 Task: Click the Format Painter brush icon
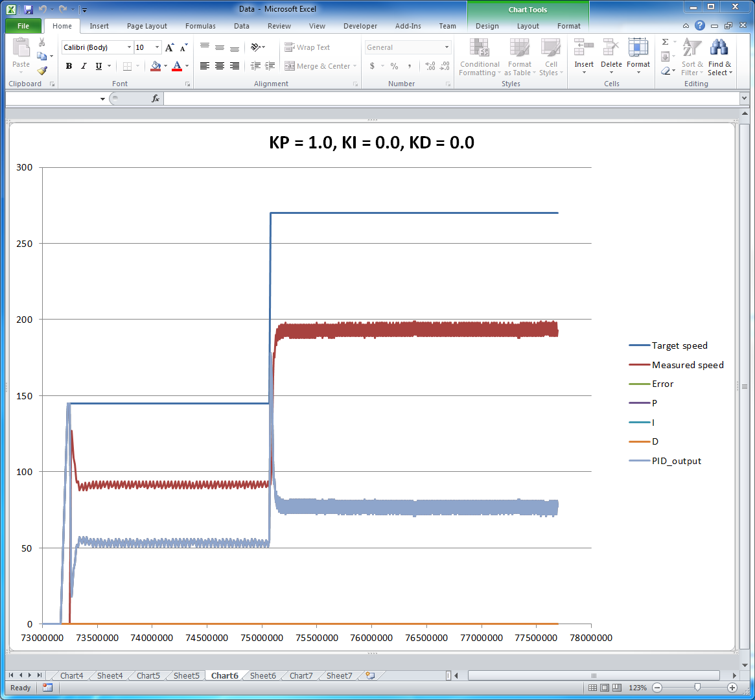pos(42,71)
